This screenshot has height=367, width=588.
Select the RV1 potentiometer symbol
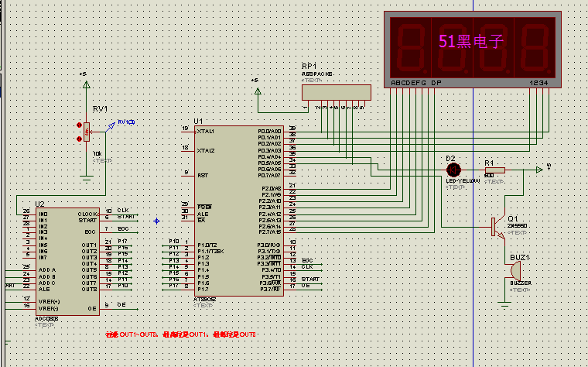click(87, 132)
